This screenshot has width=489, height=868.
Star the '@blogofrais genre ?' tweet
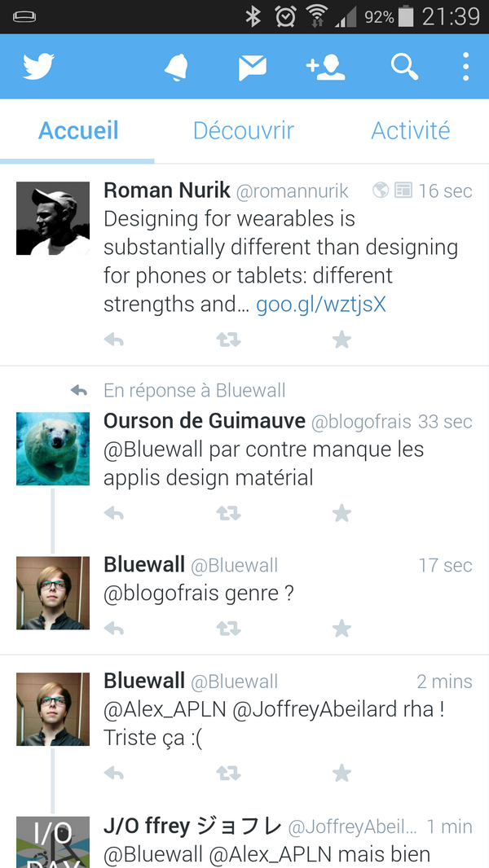pyautogui.click(x=341, y=629)
